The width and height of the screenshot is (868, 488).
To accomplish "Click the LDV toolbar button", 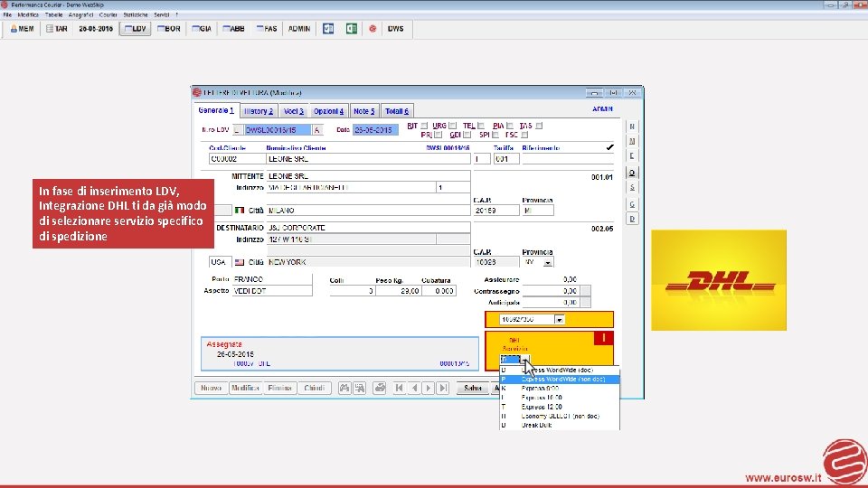I will (x=136, y=29).
